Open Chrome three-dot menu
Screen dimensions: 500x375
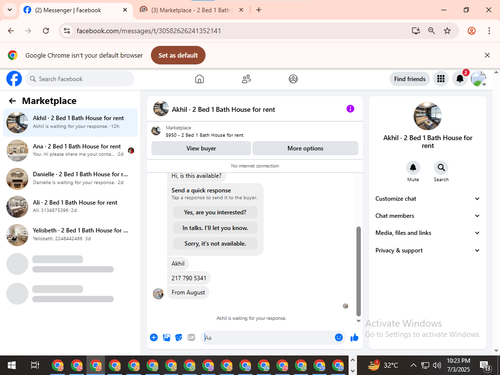click(489, 31)
